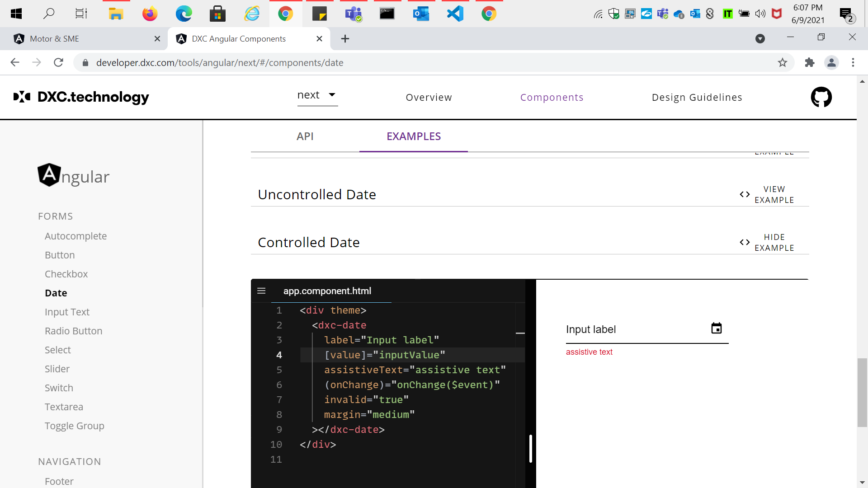Launch Visual Studio Code from the taskbar
868x488 pixels.
coord(455,14)
